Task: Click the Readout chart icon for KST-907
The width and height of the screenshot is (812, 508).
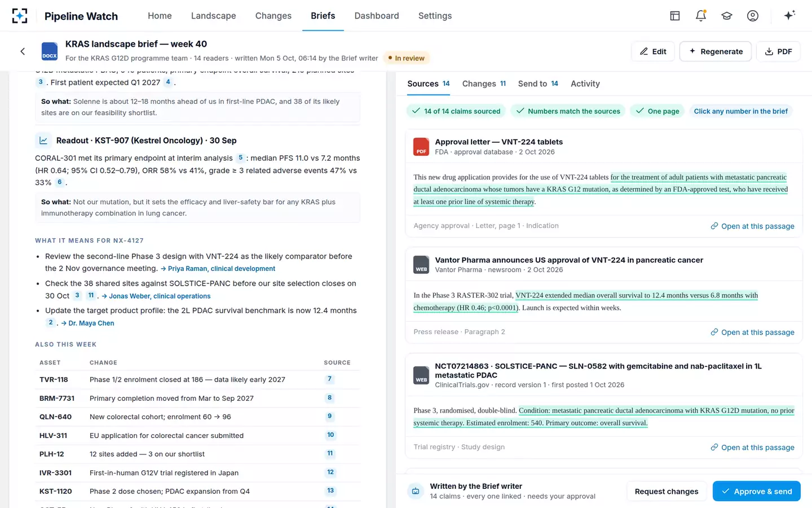Action: (x=43, y=141)
